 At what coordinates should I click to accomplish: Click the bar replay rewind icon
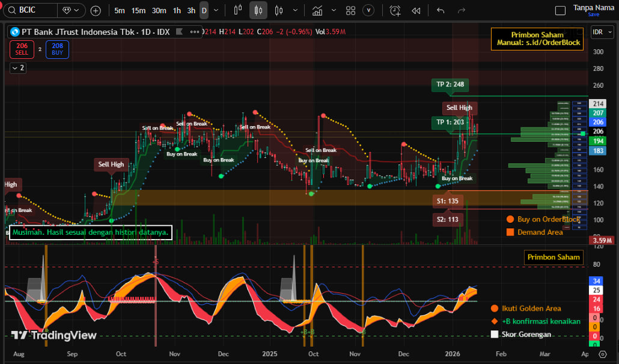click(416, 10)
